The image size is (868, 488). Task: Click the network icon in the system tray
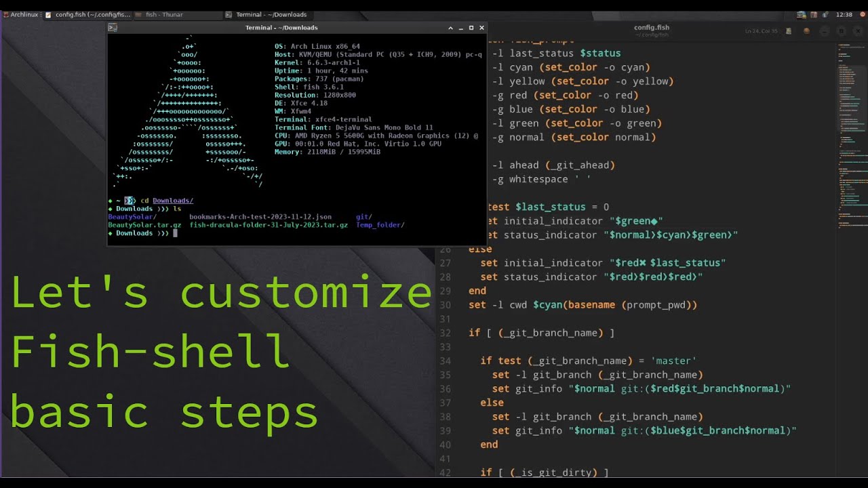pos(802,14)
